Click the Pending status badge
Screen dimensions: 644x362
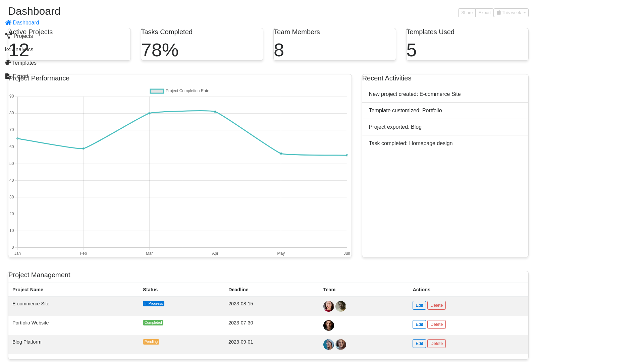[x=151, y=342]
